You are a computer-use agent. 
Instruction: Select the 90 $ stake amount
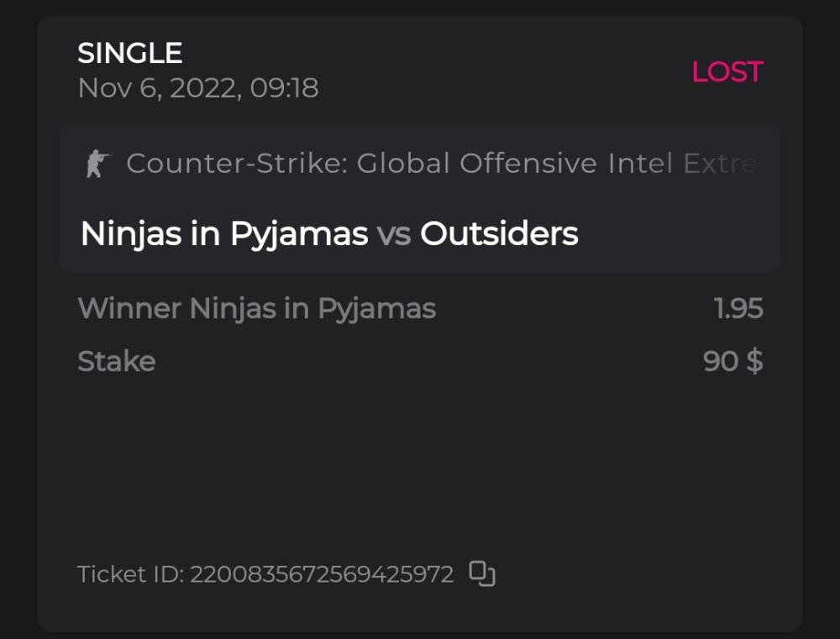(x=732, y=362)
